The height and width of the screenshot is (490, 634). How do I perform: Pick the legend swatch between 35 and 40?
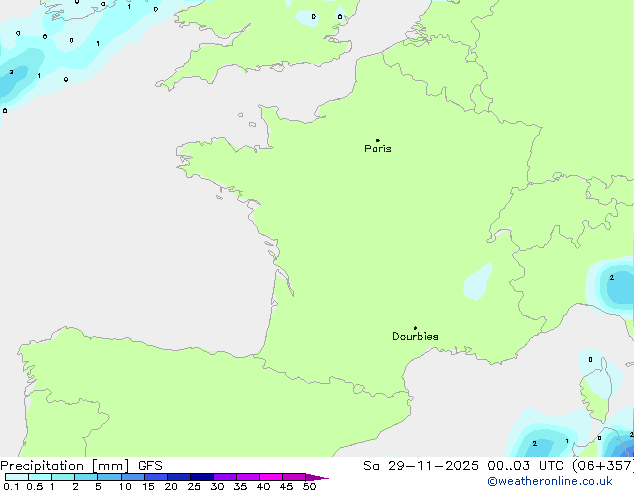[248, 477]
